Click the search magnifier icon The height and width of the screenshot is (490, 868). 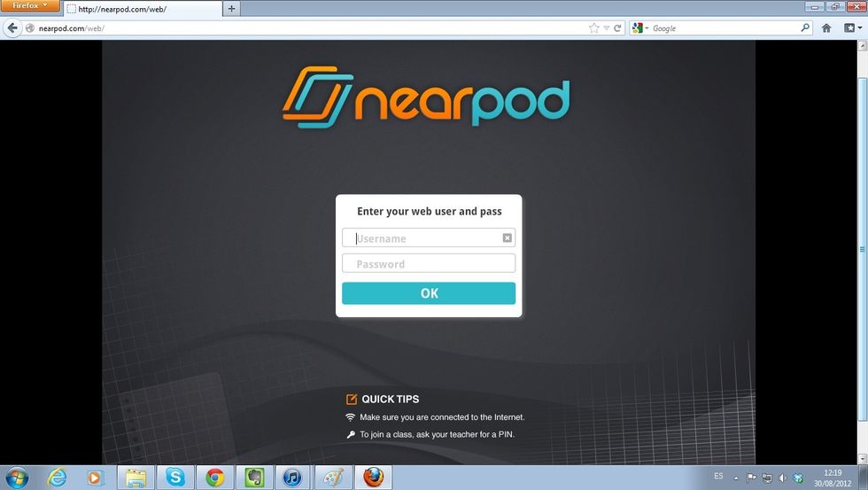pos(805,27)
